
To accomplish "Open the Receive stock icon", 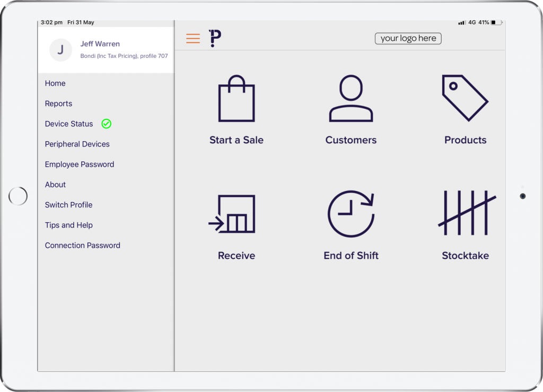I will tap(232, 214).
